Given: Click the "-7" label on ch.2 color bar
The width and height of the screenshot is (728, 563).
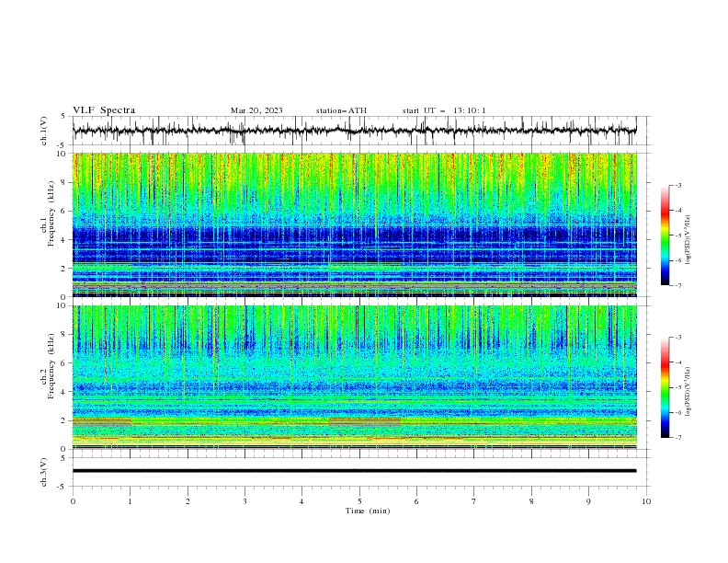Looking at the screenshot, I should point(677,437).
